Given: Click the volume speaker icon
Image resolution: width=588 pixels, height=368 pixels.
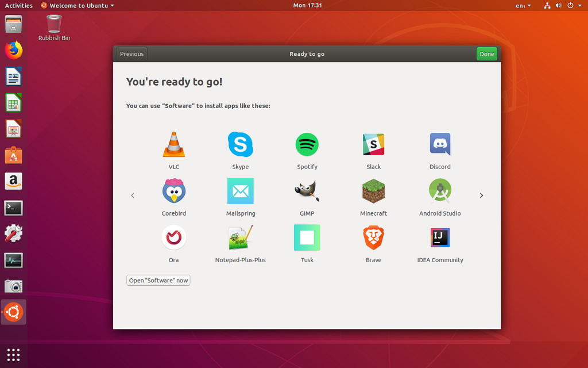Looking at the screenshot, I should 558,5.
